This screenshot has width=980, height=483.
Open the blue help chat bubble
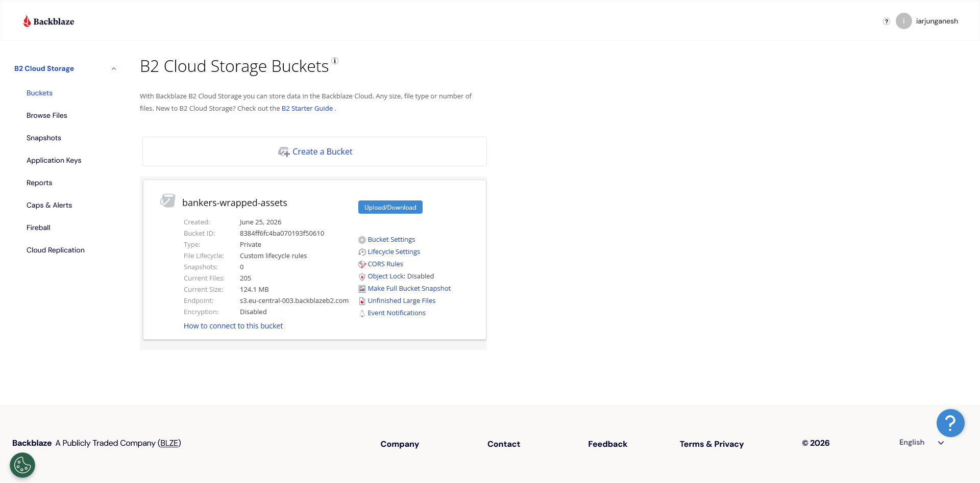[x=950, y=423]
